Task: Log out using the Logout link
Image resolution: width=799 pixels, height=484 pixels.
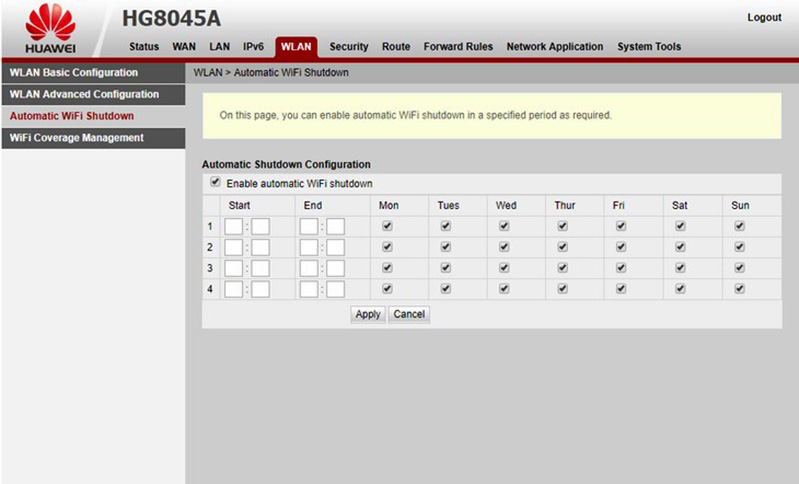Action: pos(764,18)
